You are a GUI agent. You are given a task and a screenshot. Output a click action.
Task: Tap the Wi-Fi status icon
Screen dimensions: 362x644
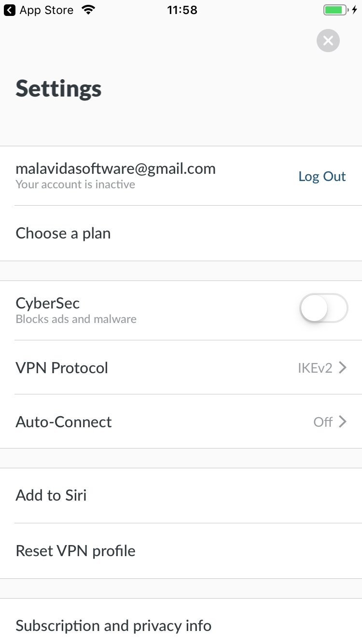[88, 10]
